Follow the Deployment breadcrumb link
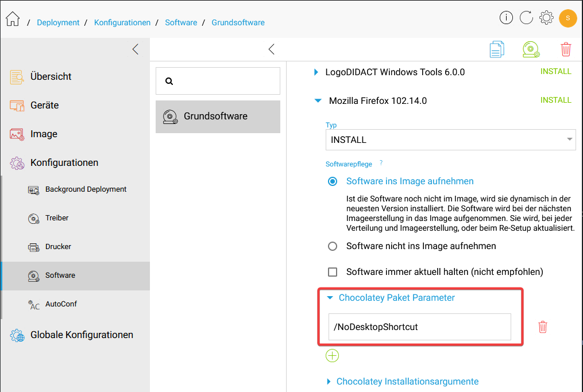This screenshot has height=392, width=583. [58, 22]
